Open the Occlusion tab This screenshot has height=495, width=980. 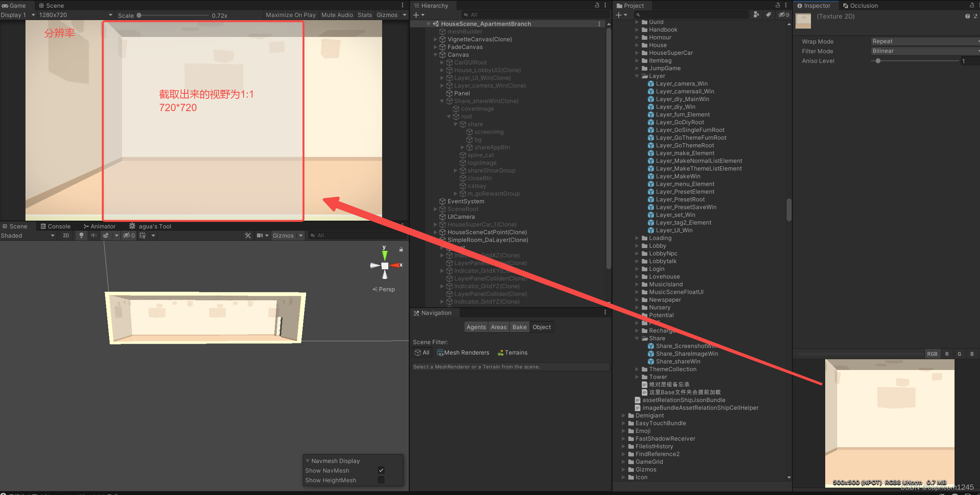[x=860, y=5]
